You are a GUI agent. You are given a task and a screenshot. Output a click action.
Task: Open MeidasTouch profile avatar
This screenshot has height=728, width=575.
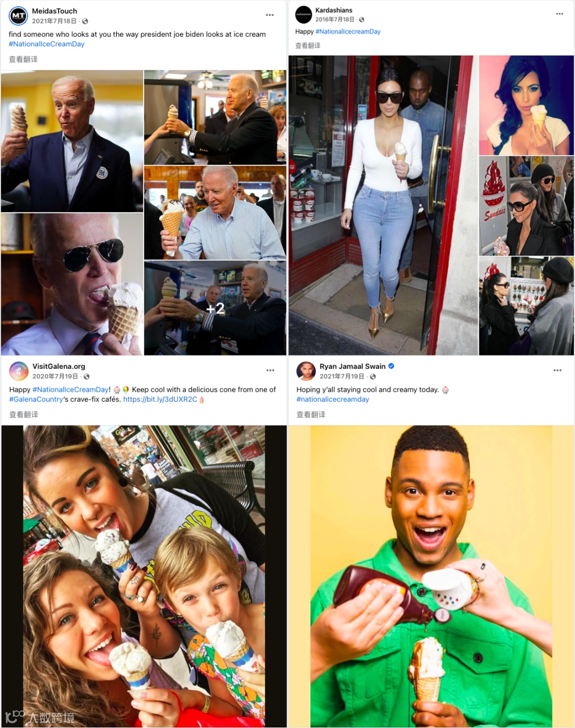point(19,16)
